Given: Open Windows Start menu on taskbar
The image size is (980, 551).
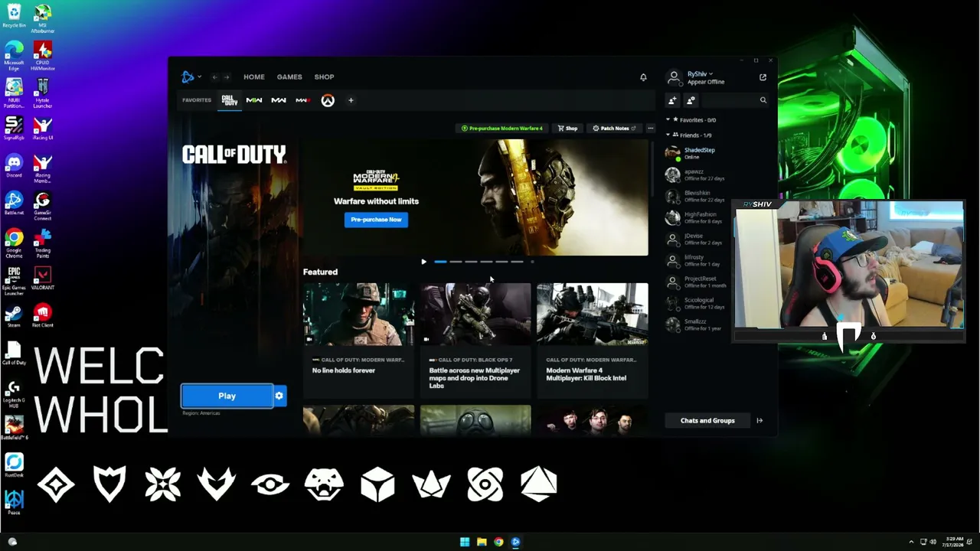Looking at the screenshot, I should coord(465,542).
